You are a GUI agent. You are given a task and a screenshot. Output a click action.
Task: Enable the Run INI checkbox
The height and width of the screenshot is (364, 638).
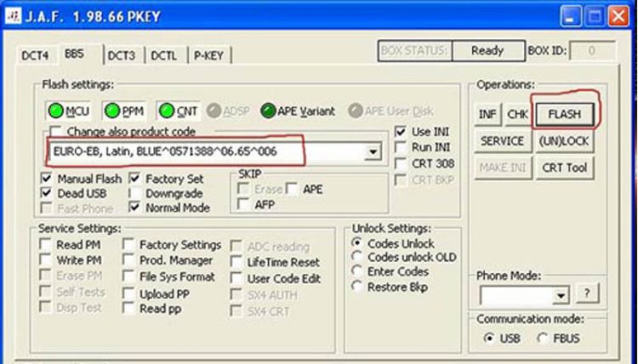tap(401, 147)
